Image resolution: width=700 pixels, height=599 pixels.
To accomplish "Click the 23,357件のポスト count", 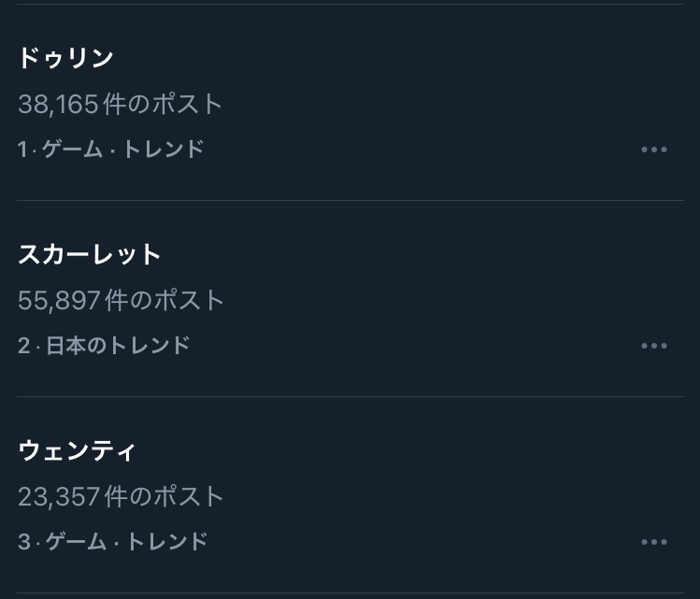I will pyautogui.click(x=121, y=496).
